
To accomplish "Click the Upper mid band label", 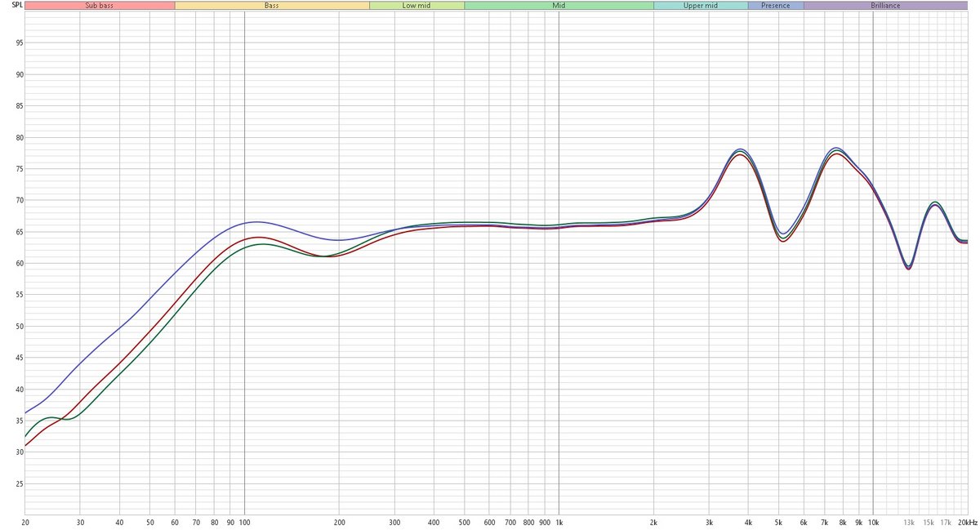I will point(700,5).
